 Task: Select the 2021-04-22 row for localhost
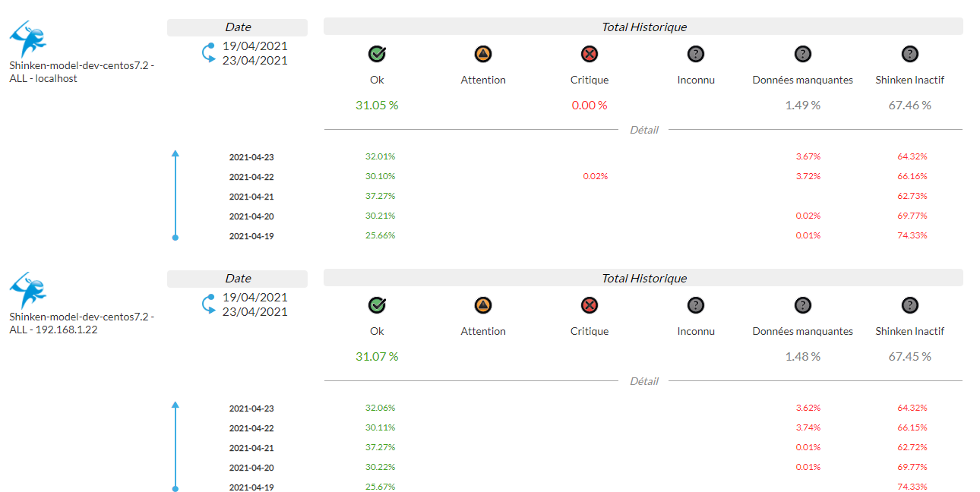click(x=251, y=177)
